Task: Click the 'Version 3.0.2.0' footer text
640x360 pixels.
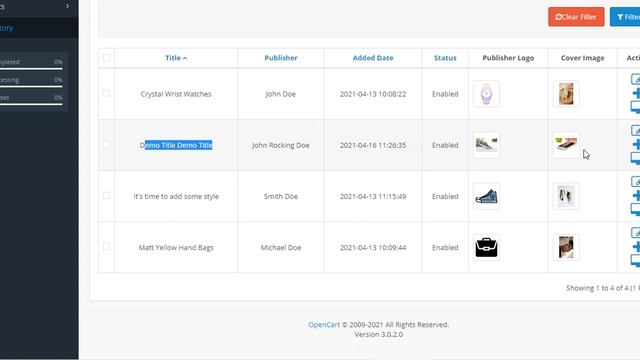Action: (379, 334)
